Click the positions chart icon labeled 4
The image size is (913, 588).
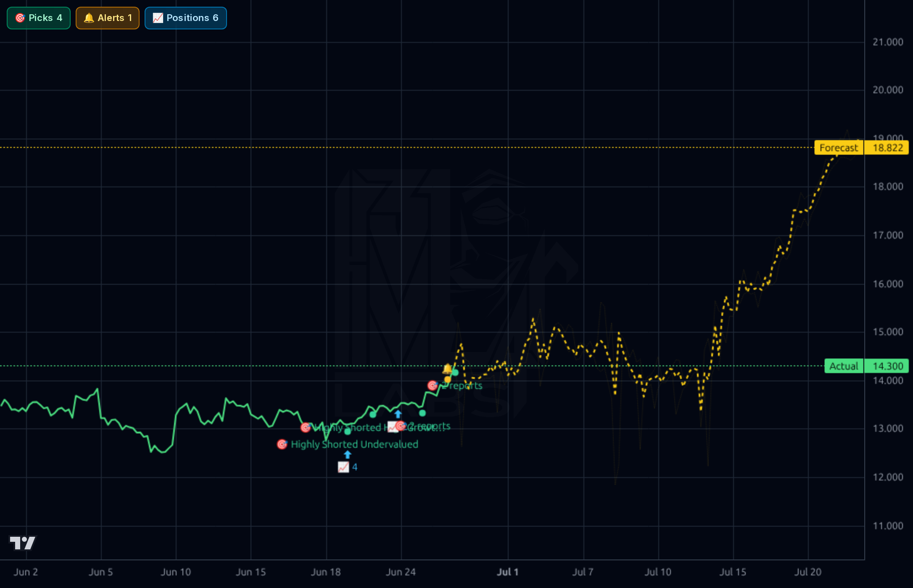click(x=343, y=467)
